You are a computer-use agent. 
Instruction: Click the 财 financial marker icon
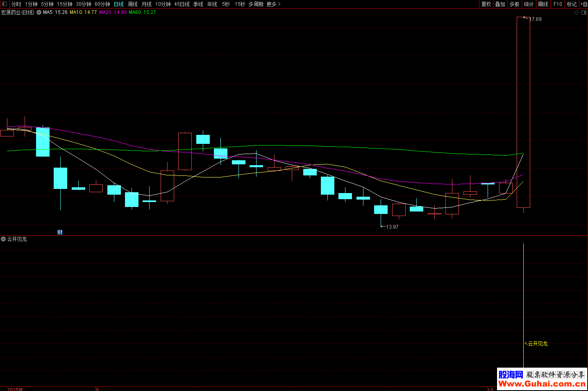tap(60, 232)
